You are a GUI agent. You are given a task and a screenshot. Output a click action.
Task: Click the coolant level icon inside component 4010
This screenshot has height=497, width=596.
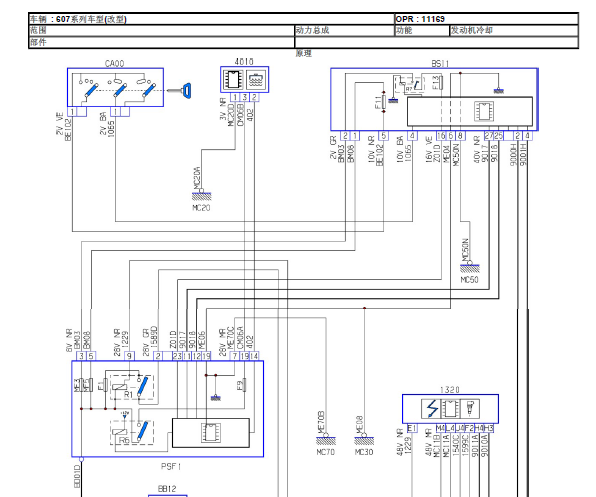257,80
